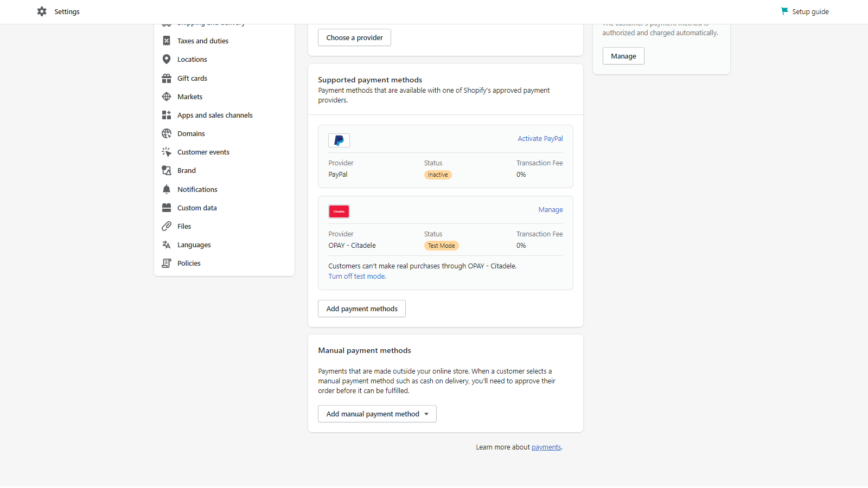Click the OPAY - Citadele provider name
Image resolution: width=868 pixels, height=488 pixels.
(352, 246)
